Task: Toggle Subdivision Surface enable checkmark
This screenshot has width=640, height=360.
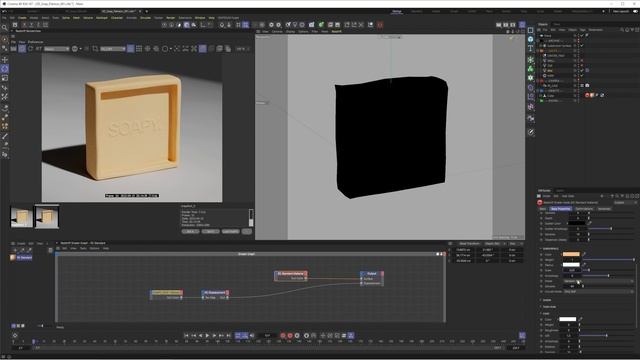Action: point(582,46)
